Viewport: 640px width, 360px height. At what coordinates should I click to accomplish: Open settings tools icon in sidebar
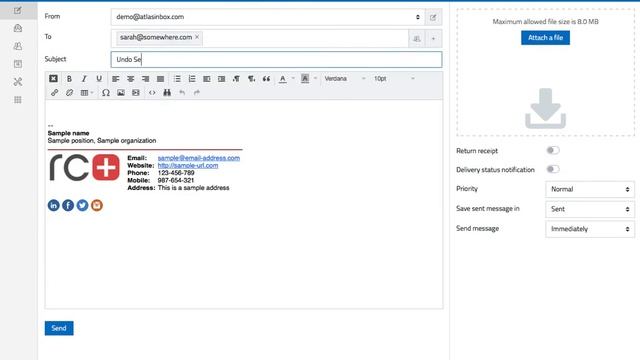tap(18, 82)
